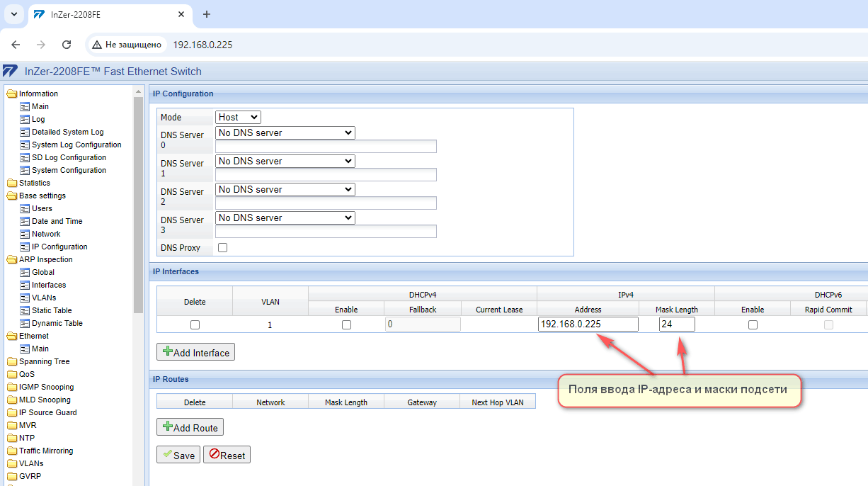
Task: Click the Add Interface button
Action: pyautogui.click(x=195, y=352)
